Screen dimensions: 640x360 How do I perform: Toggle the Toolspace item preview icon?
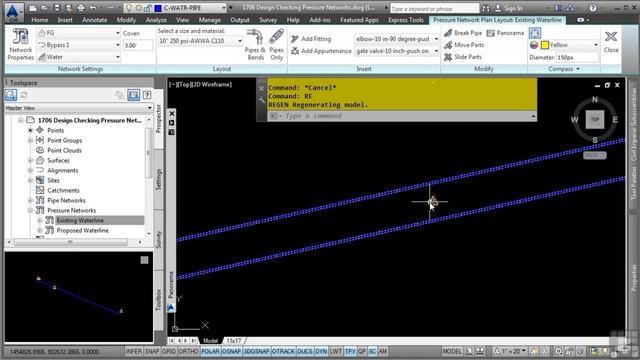tap(133, 95)
